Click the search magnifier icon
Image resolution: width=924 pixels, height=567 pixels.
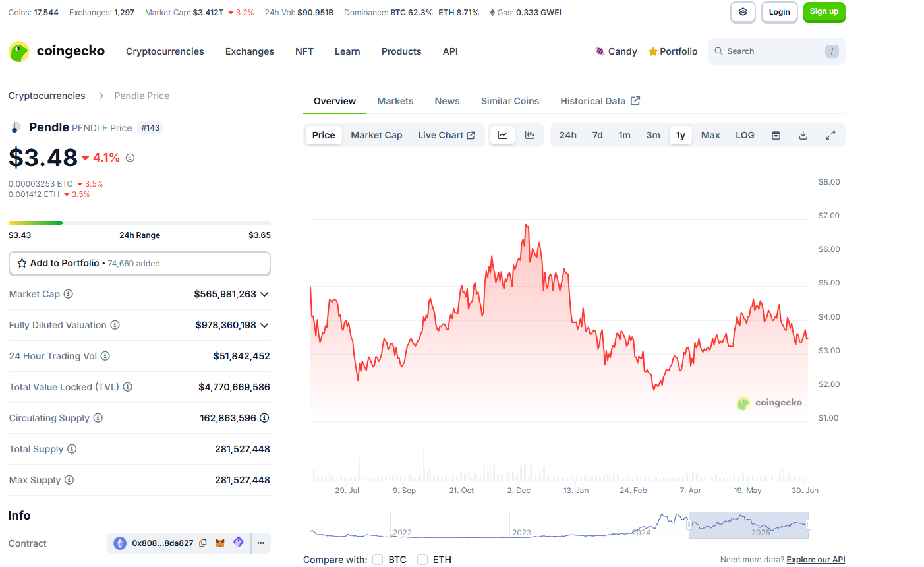click(x=718, y=51)
